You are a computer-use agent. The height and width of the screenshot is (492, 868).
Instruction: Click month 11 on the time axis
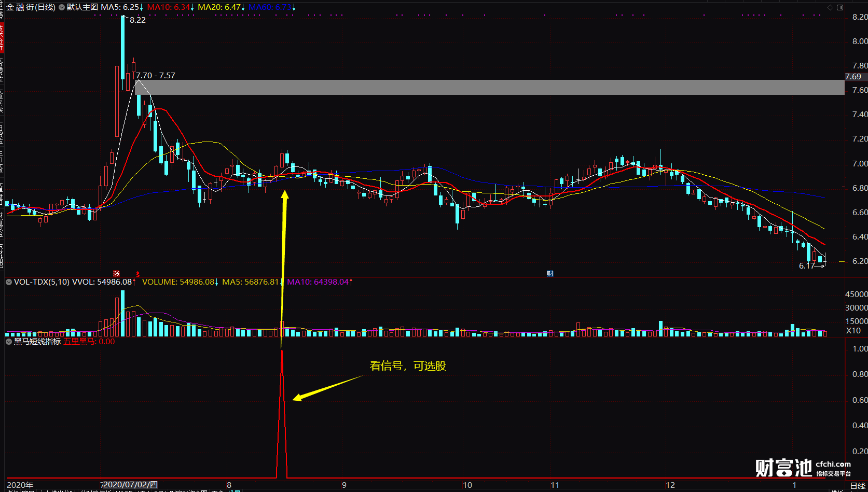(555, 485)
